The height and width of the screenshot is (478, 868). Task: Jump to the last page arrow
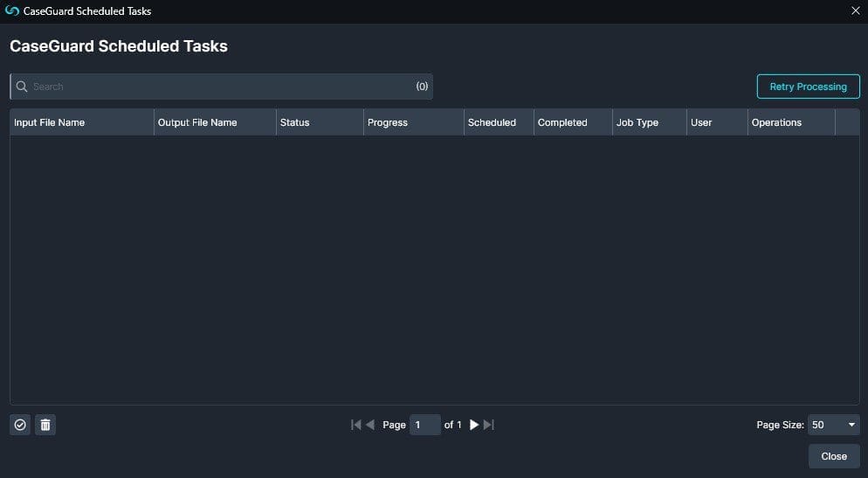coord(489,425)
